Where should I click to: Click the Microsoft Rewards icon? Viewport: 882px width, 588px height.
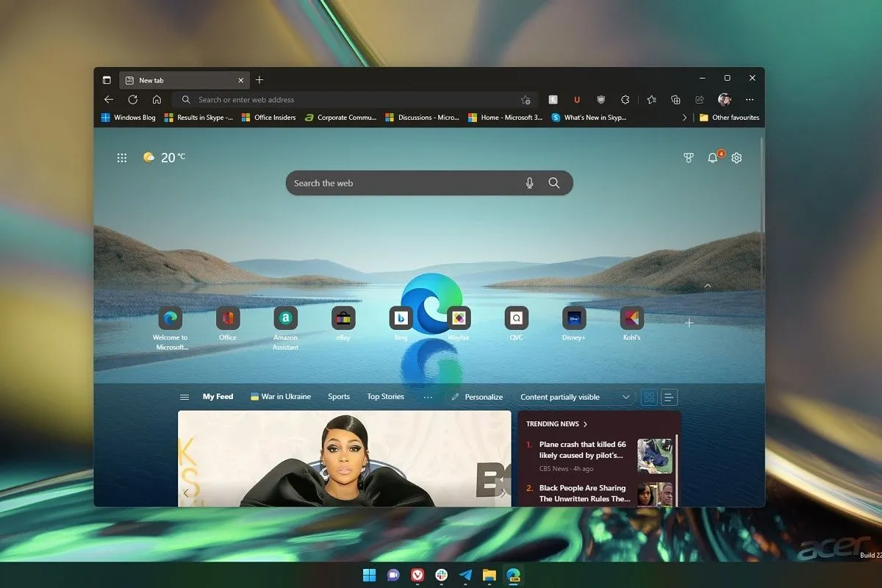click(x=688, y=157)
